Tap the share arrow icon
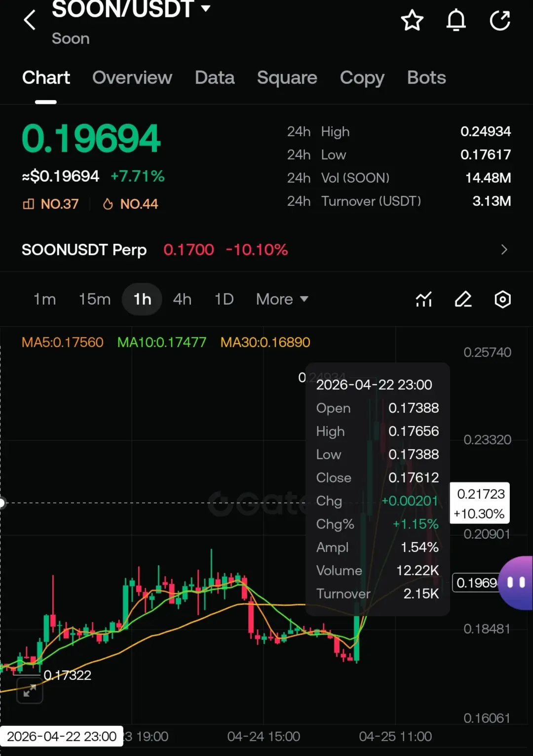The width and height of the screenshot is (533, 756). pos(500,20)
